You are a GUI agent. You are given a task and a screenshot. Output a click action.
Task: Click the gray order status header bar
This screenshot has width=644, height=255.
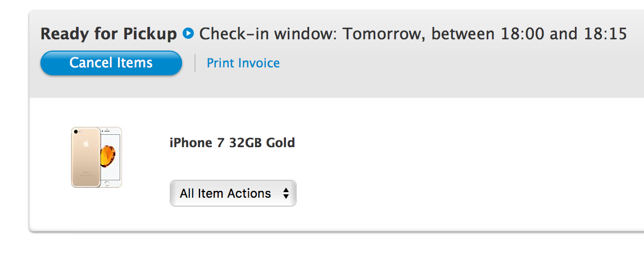[337, 54]
